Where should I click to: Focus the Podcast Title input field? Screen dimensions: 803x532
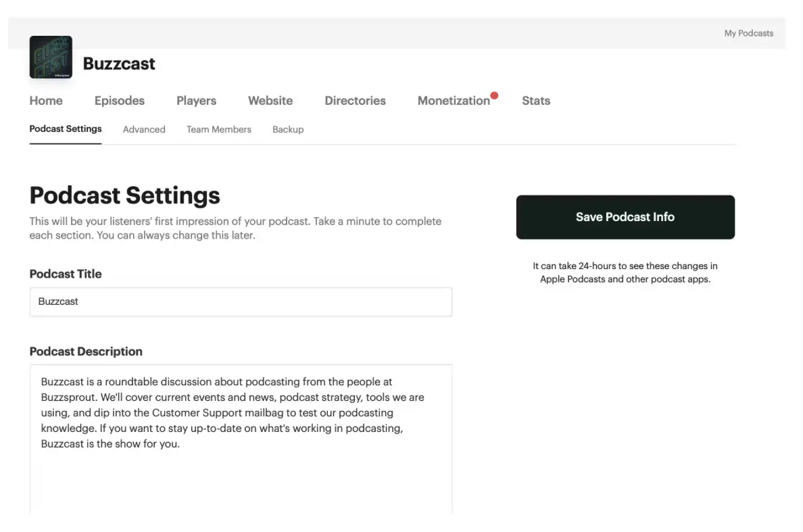point(241,301)
